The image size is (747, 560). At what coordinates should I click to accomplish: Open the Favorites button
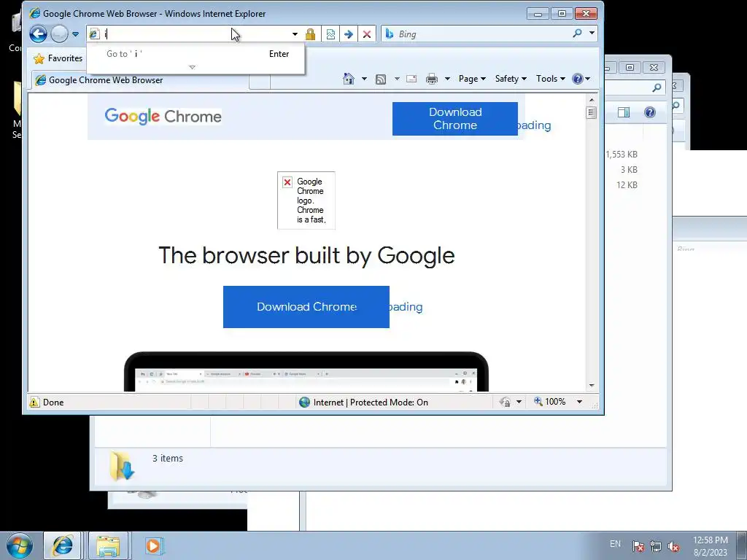[x=58, y=58]
